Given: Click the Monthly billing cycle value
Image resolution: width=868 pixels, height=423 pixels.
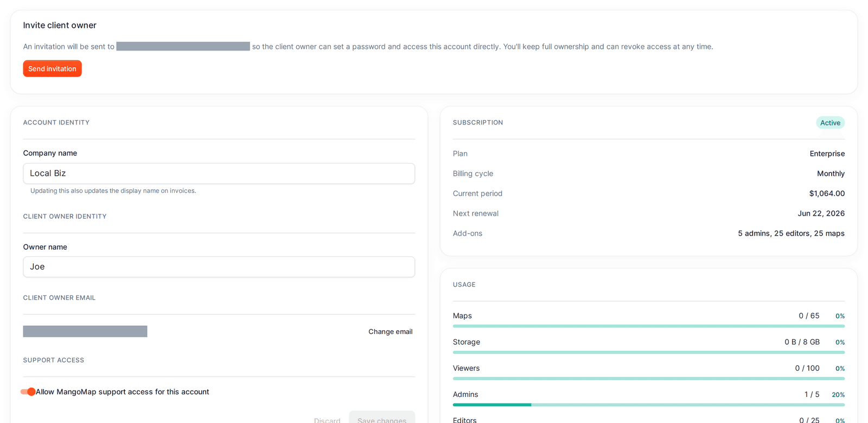Looking at the screenshot, I should click(831, 174).
